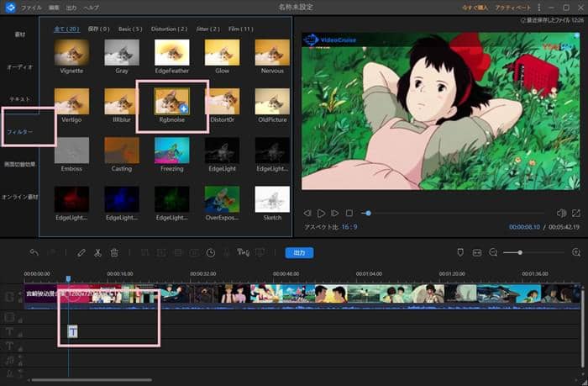Fit timeline to window icon
Image resolution: width=588 pixels, height=386 pixels.
(477, 252)
